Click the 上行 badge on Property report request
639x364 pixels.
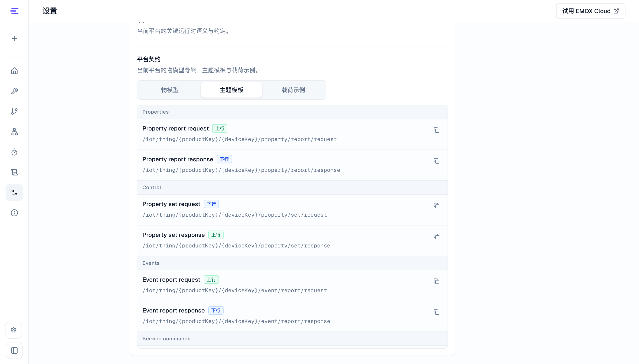click(220, 129)
